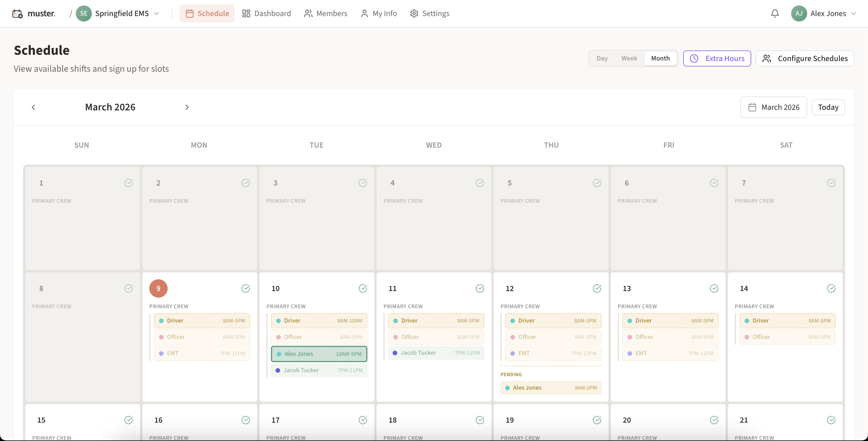Viewport: 868px width, 441px height.
Task: Select Officer slot on March 12
Action: 553,337
